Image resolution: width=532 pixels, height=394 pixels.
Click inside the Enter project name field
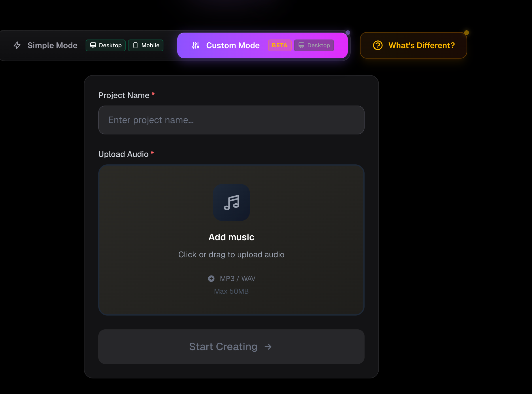231,120
